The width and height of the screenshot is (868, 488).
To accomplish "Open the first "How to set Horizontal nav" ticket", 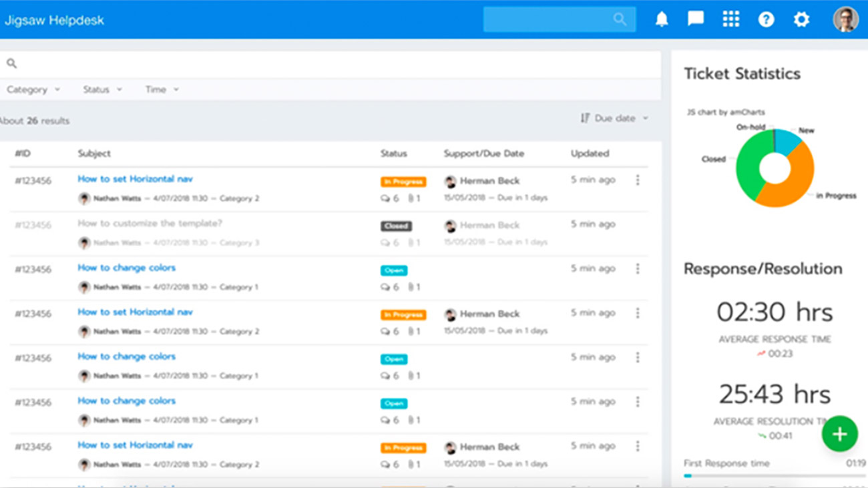I will pos(135,179).
